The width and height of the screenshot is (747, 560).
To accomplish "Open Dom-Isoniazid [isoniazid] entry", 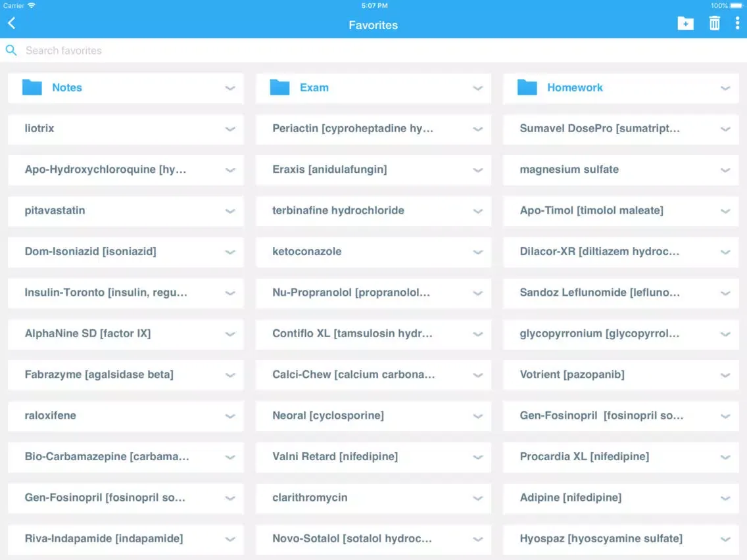I will 126,252.
